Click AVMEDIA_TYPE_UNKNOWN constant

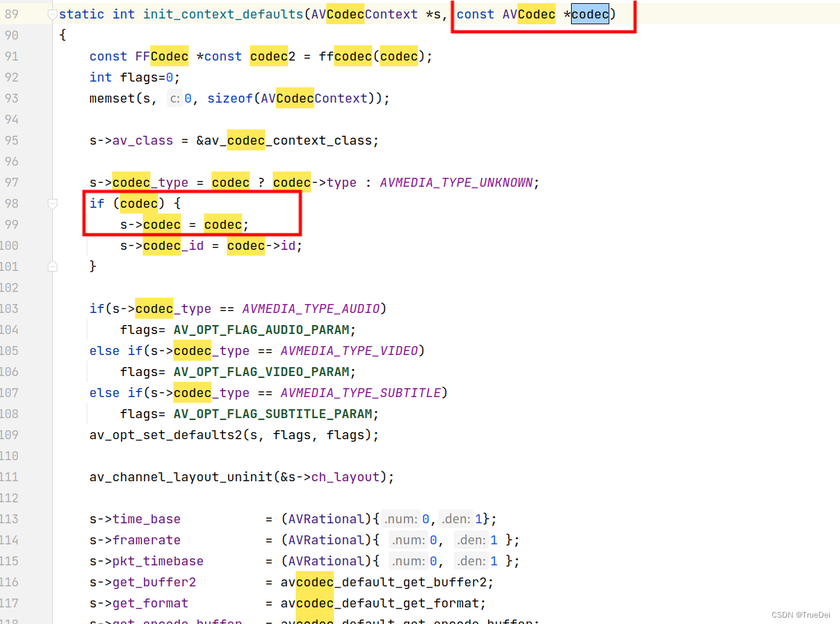(456, 182)
